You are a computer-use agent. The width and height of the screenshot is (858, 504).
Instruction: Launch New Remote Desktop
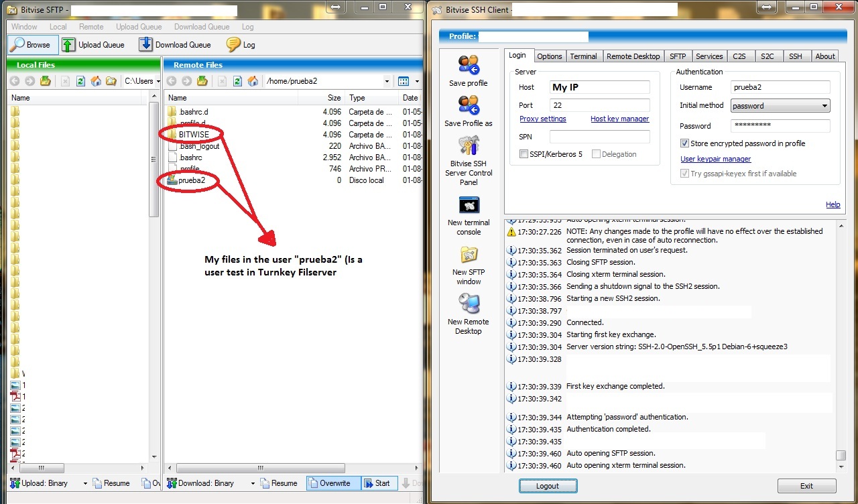[x=469, y=305]
